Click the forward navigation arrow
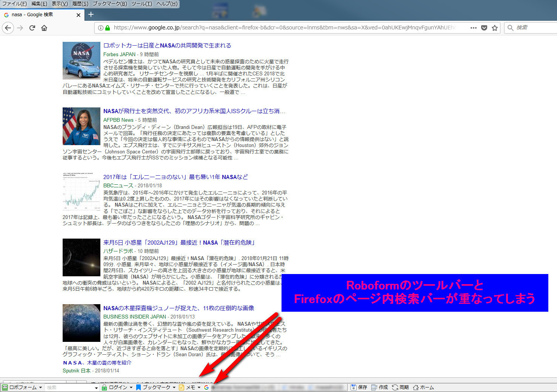Image resolution: width=557 pixels, height=392 pixels. point(20,28)
